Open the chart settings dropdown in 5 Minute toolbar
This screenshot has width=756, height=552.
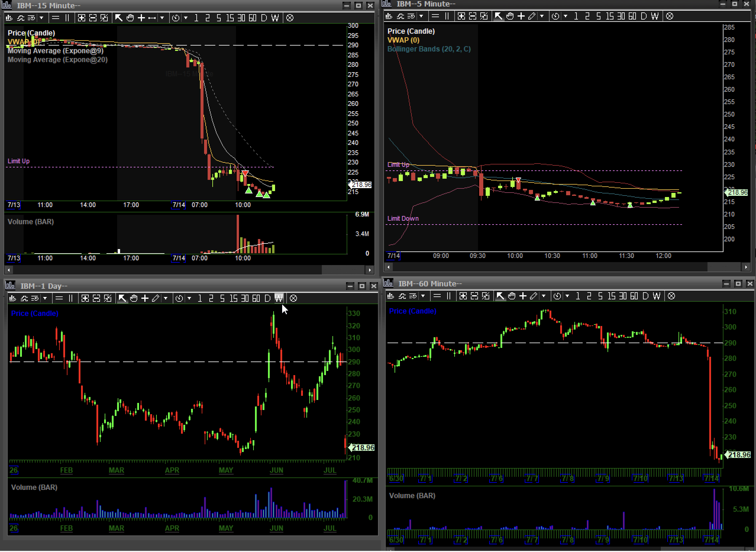(421, 16)
